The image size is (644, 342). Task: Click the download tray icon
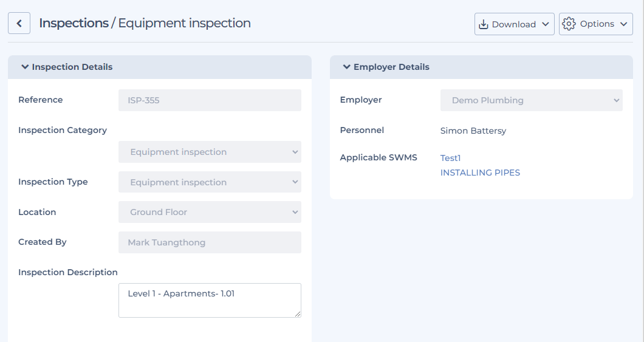(x=484, y=24)
